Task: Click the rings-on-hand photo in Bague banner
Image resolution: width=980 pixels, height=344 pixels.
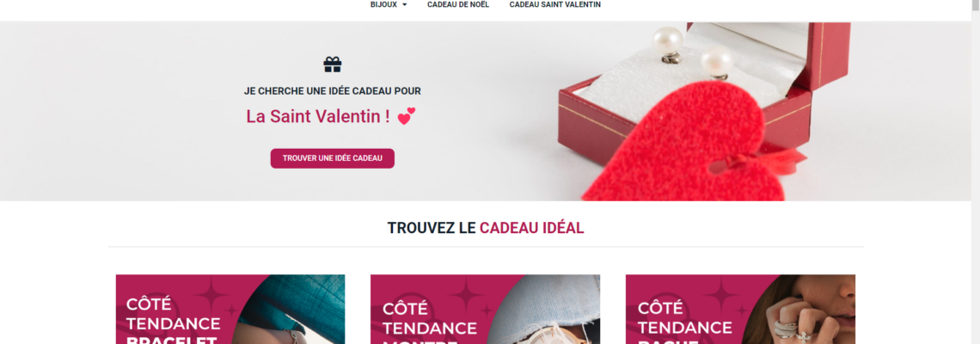Action: pyautogui.click(x=806, y=309)
